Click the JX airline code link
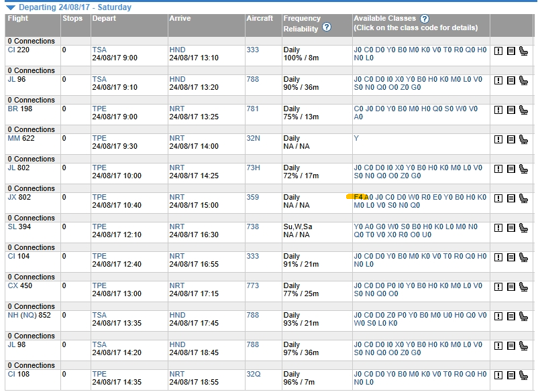The width and height of the screenshot is (538, 392). tap(12, 198)
